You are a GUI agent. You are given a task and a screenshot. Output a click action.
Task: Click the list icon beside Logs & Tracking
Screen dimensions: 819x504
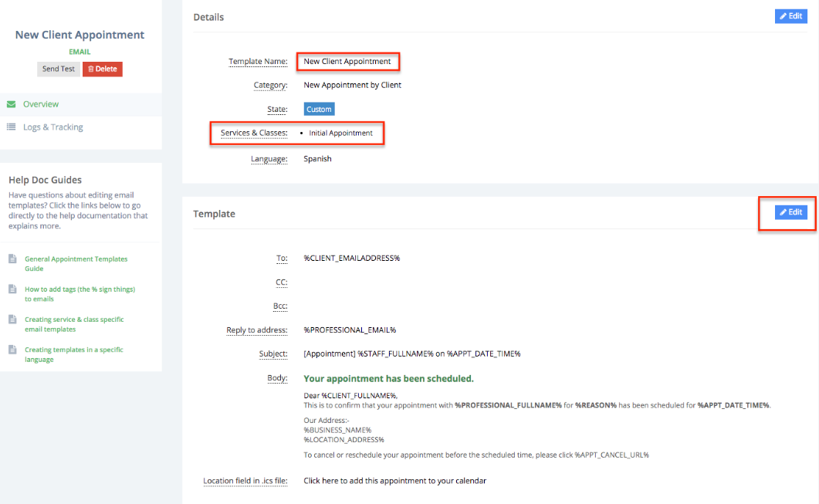(x=12, y=127)
